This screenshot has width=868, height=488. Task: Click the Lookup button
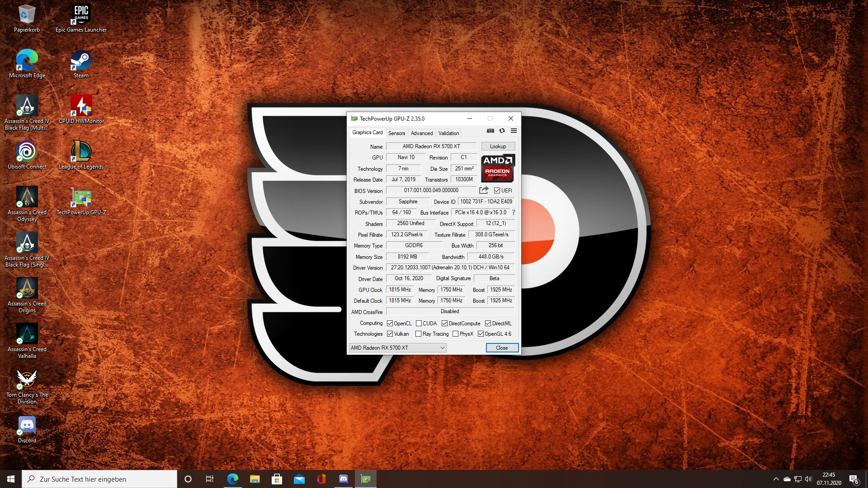pos(498,146)
